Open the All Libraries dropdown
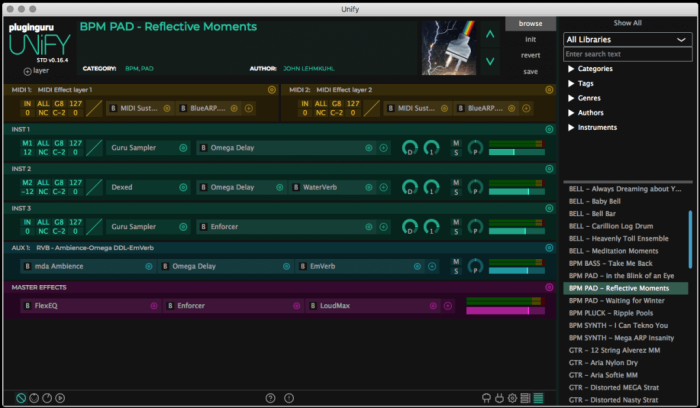The image size is (700, 408). [x=627, y=39]
